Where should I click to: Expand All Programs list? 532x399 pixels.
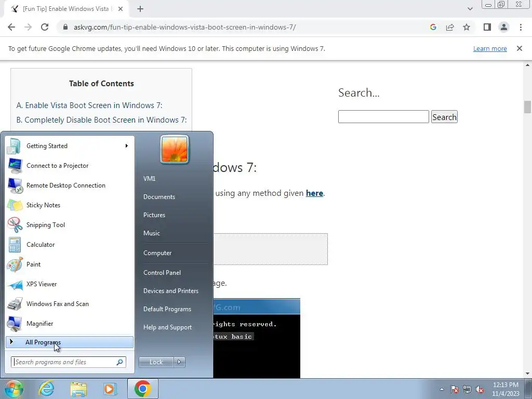click(70, 342)
